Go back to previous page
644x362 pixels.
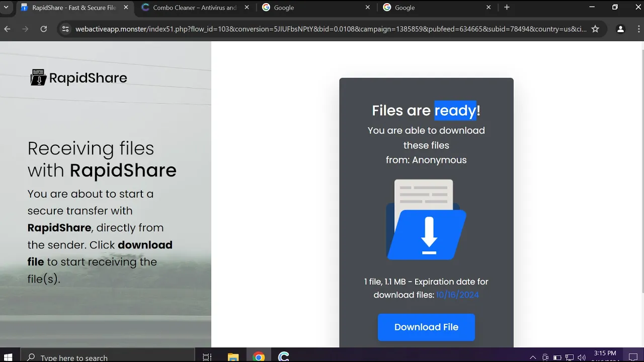(7, 29)
